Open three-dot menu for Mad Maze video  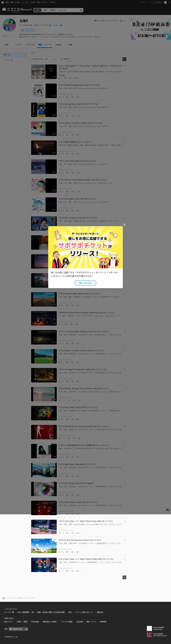pos(125,465)
